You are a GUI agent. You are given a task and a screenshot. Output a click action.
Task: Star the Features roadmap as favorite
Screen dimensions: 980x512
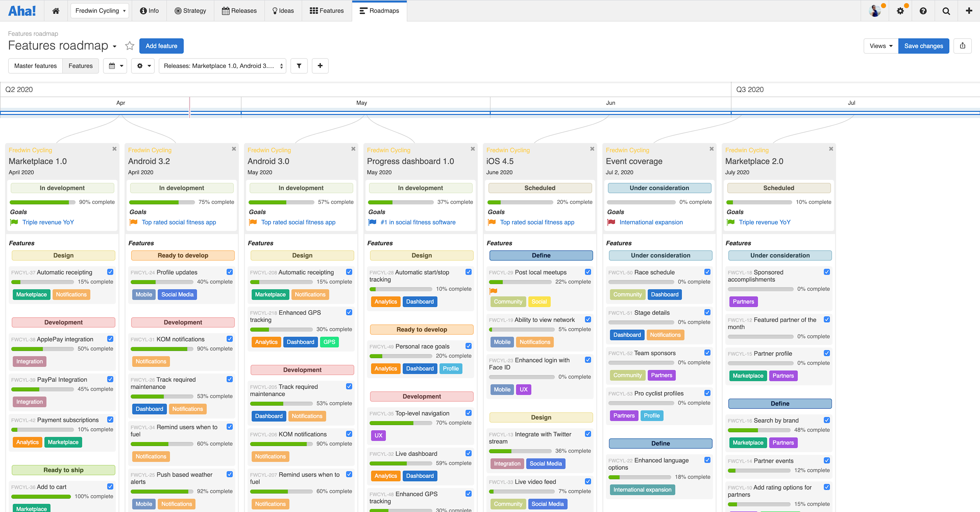pos(130,46)
